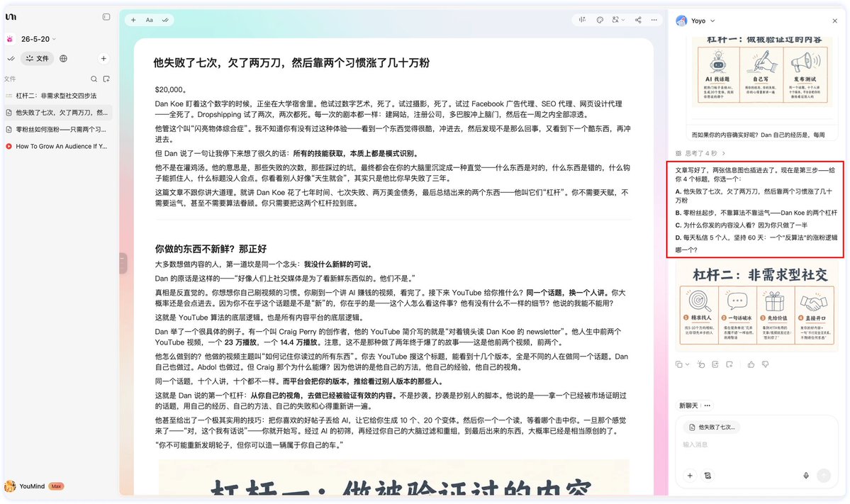Click the microphone icon in chat input

(806, 475)
